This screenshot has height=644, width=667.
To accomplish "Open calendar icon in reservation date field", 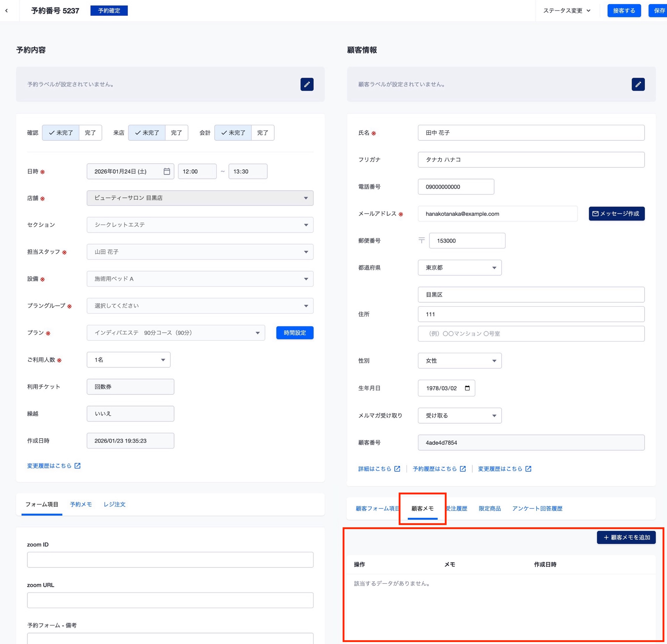I will pos(167,172).
